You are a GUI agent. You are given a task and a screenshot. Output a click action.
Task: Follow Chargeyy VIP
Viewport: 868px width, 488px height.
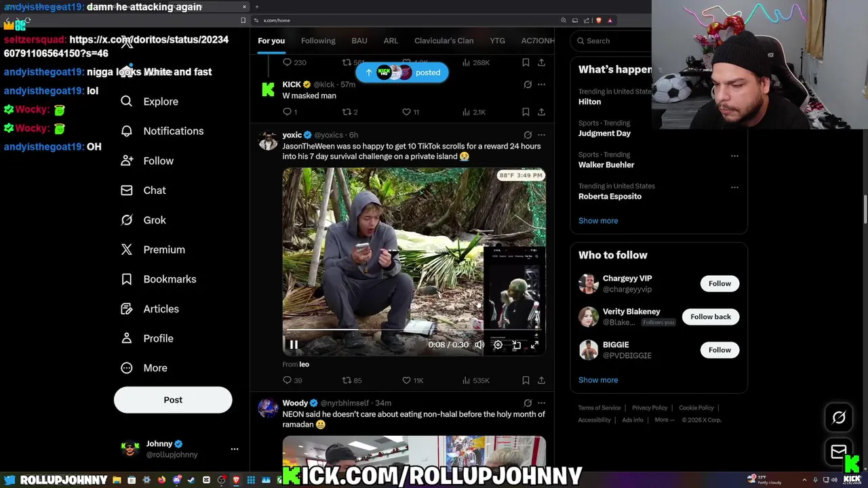(719, 283)
